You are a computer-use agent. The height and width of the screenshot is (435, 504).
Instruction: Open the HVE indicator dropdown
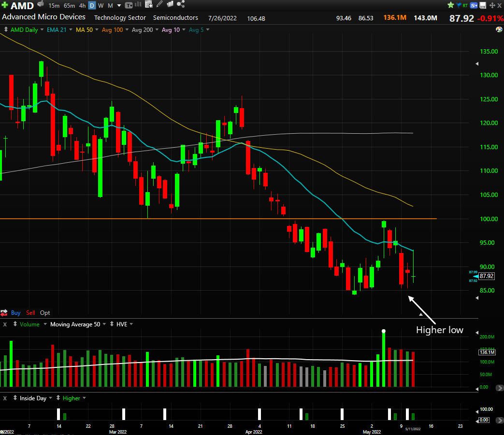tap(131, 324)
